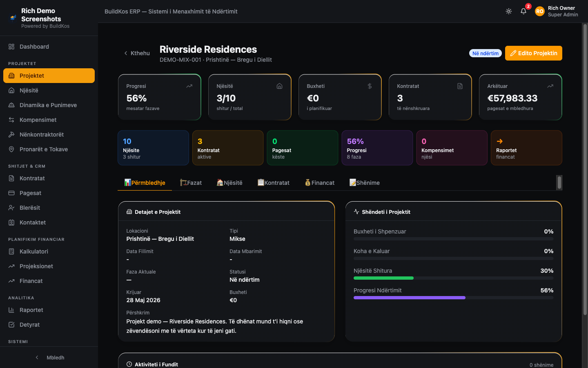Screen dimensions: 588x368
Task: Click the RO user avatar
Action: (540, 11)
